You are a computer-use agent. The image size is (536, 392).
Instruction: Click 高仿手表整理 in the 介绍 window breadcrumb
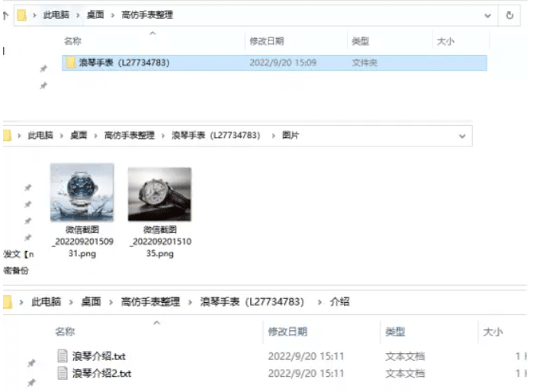pos(150,302)
